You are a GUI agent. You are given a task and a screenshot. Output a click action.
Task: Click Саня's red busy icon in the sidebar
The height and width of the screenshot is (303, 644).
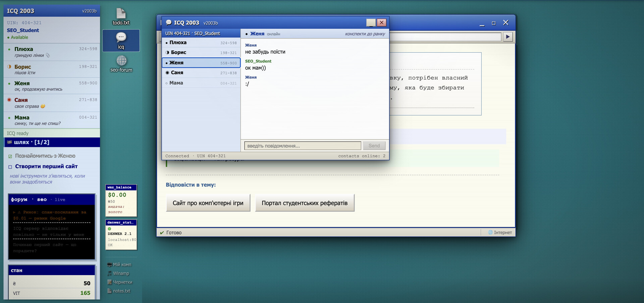click(x=9, y=100)
